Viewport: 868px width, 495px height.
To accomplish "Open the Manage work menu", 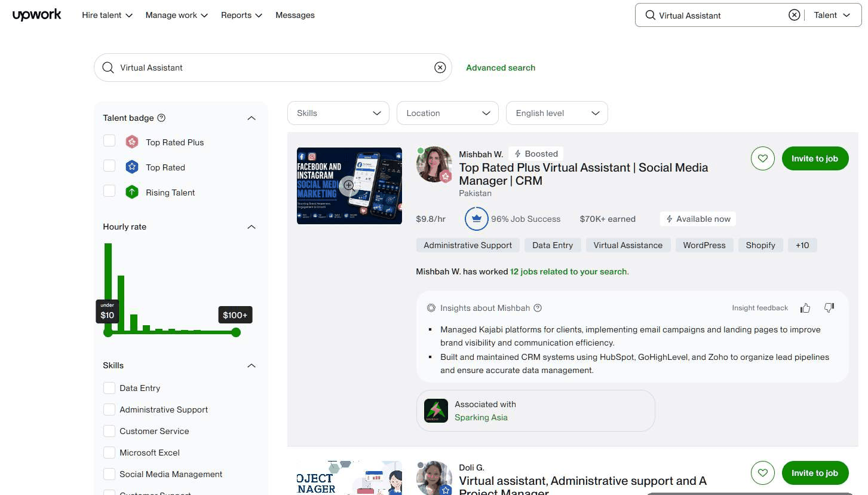I will click(176, 15).
